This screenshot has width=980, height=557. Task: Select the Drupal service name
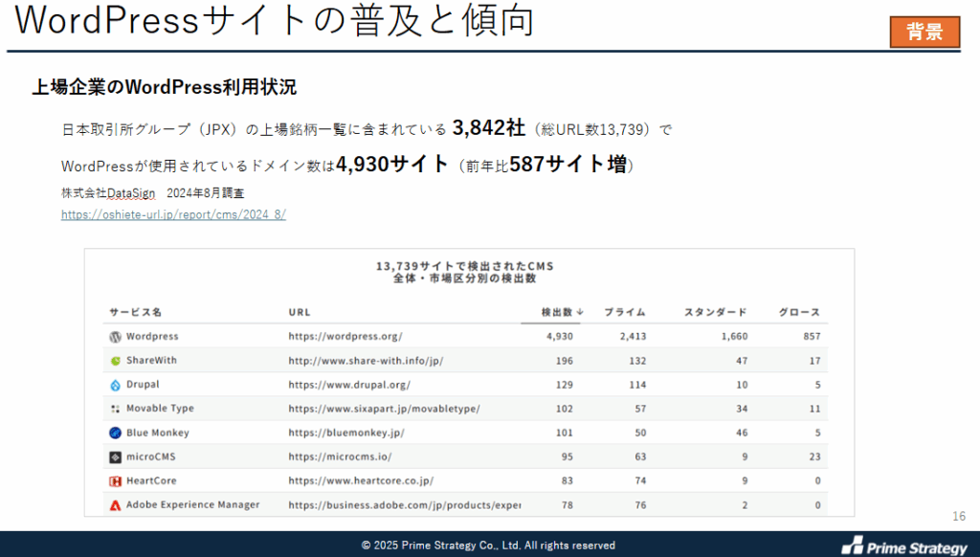click(143, 385)
